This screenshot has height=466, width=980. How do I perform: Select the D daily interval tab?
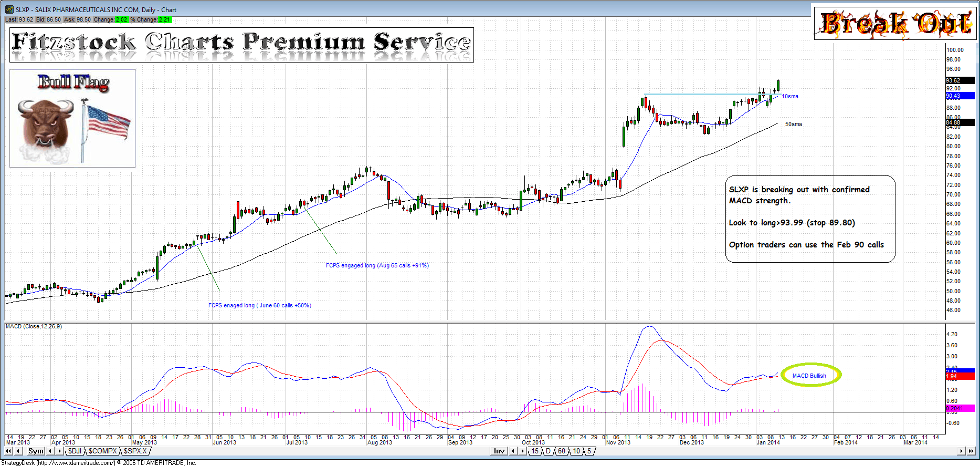click(548, 451)
